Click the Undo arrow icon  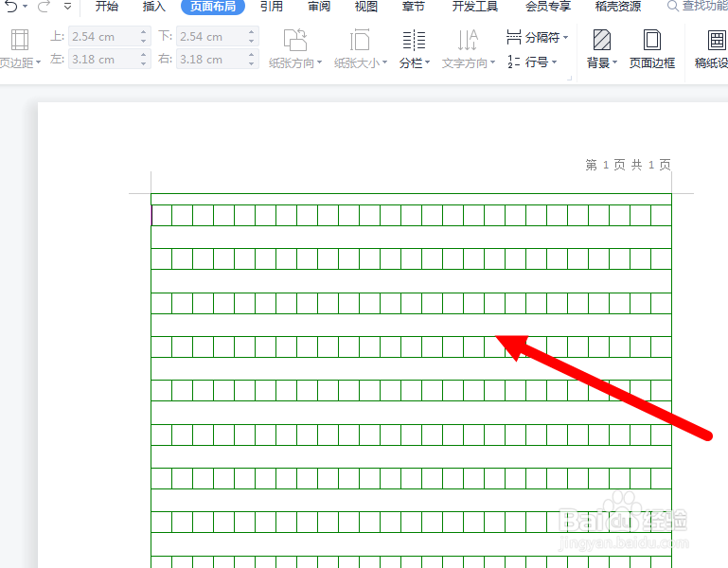[10, 6]
